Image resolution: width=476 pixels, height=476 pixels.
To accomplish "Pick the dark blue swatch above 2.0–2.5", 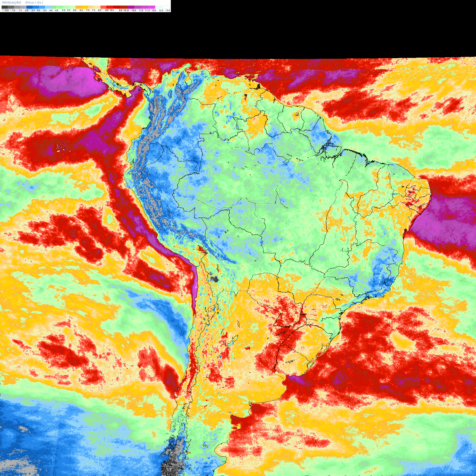I will [29, 7].
